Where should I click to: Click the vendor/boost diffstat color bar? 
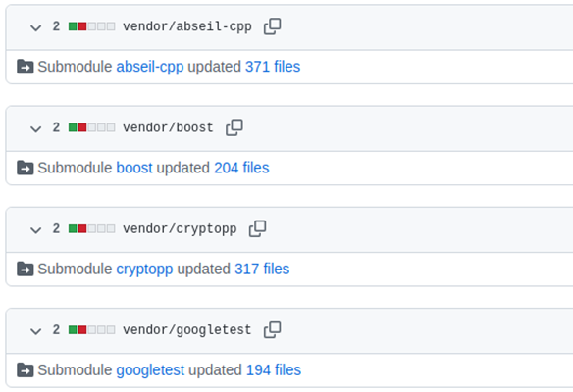pos(91,127)
